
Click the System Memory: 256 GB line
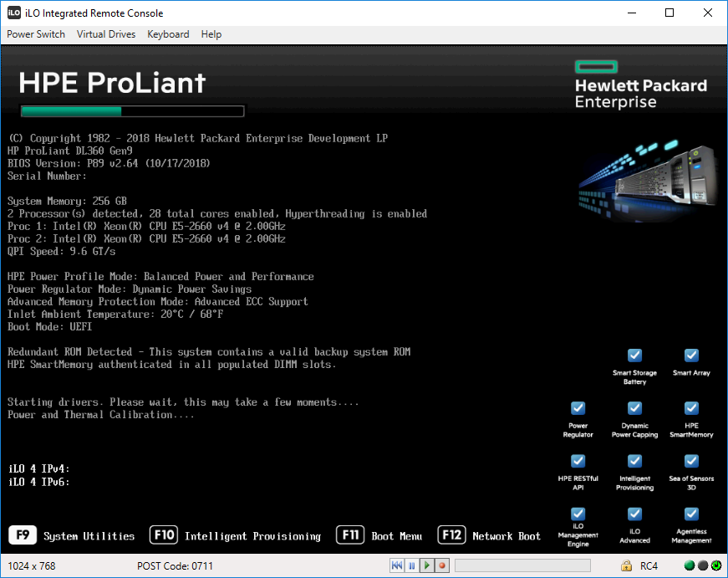click(67, 202)
